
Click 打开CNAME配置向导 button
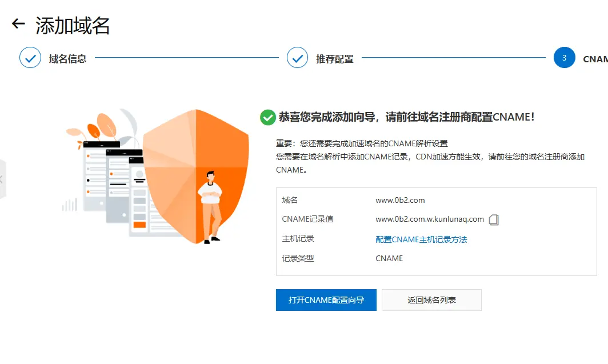pyautogui.click(x=326, y=300)
